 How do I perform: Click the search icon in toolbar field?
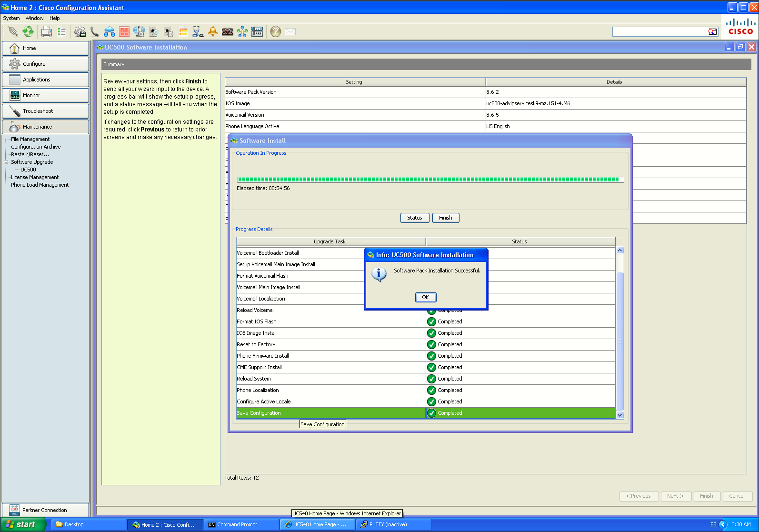click(x=712, y=32)
